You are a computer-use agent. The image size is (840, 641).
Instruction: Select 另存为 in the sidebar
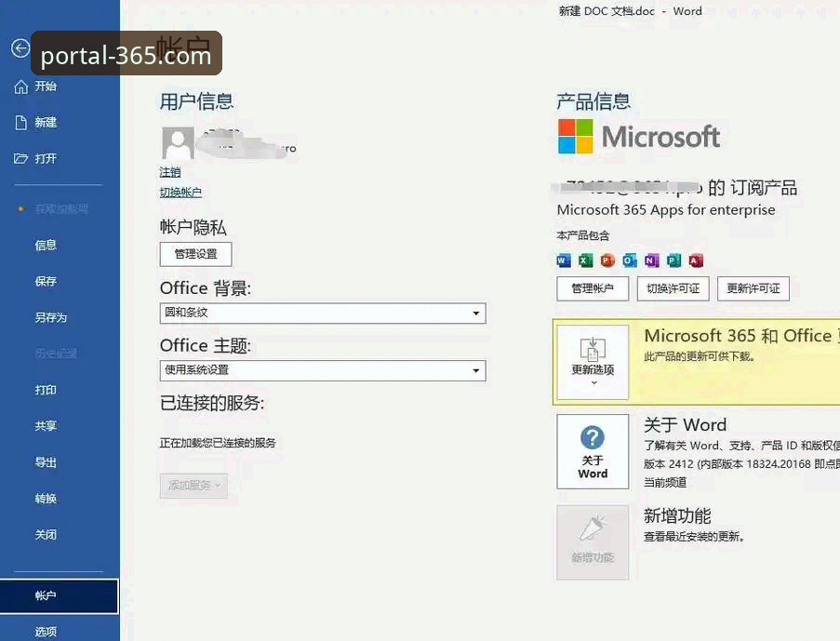[51, 318]
